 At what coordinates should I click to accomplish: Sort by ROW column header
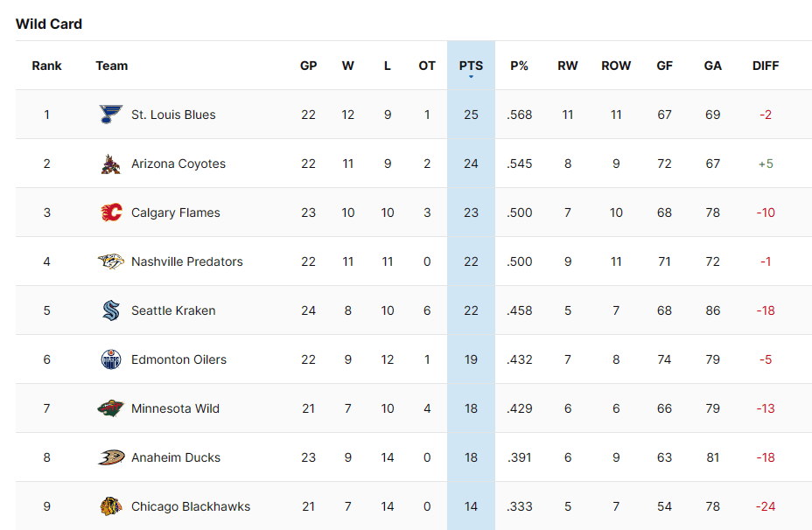616,66
